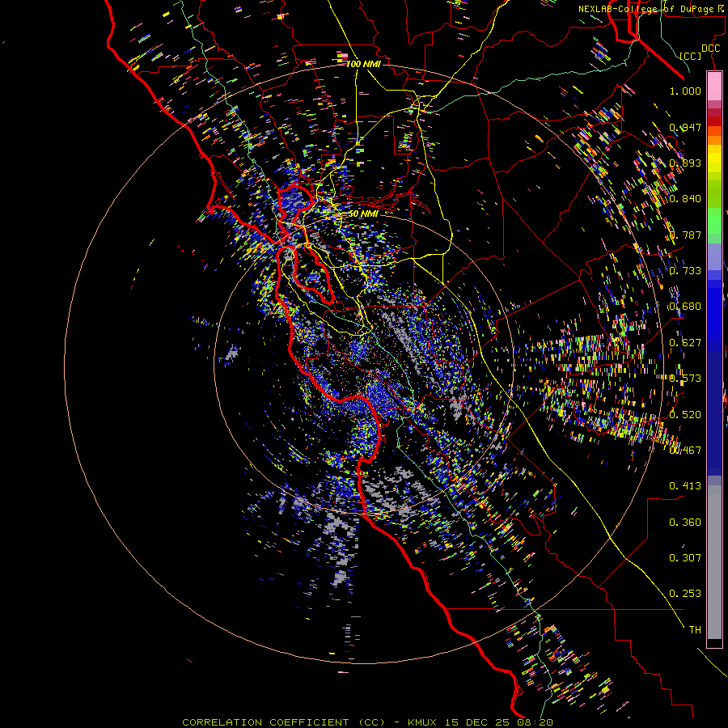The image size is (728, 728).
Task: Select the 0.360 value on the color scale
Action: coord(685,523)
